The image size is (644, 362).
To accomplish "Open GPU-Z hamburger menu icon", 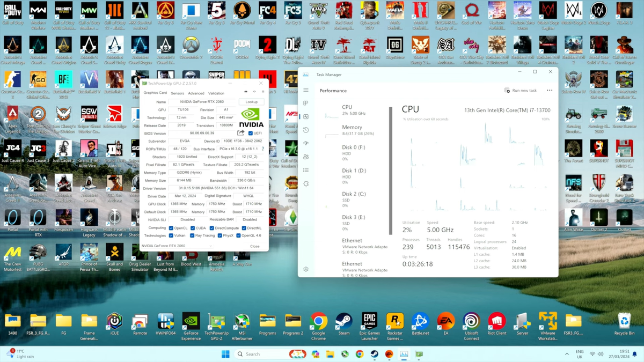I will (263, 92).
